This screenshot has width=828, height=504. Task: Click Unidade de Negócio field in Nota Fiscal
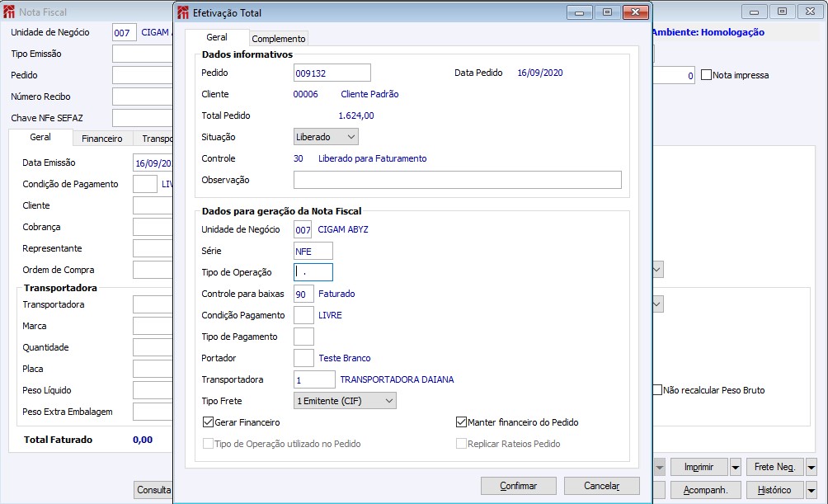124,32
